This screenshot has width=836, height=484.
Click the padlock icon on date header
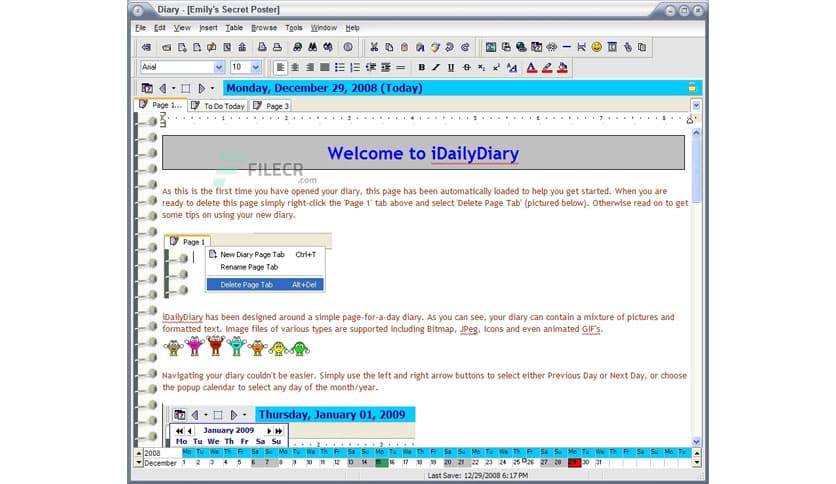tap(692, 87)
